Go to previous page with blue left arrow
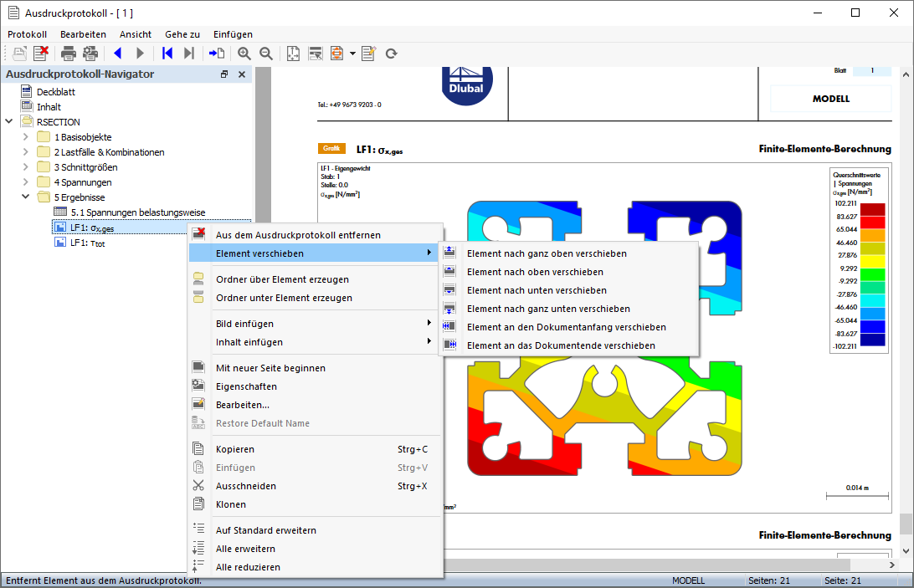 click(118, 54)
